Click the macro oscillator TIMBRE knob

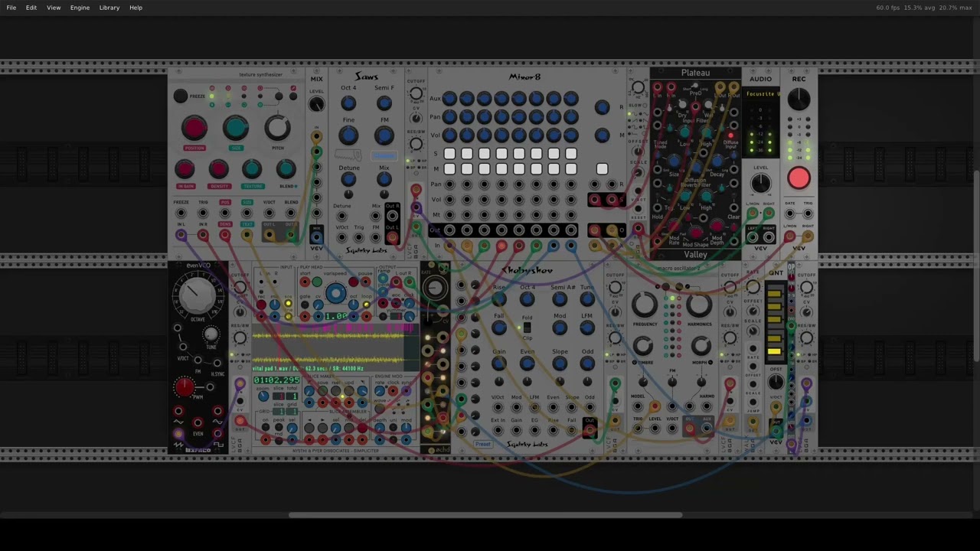pyautogui.click(x=642, y=347)
